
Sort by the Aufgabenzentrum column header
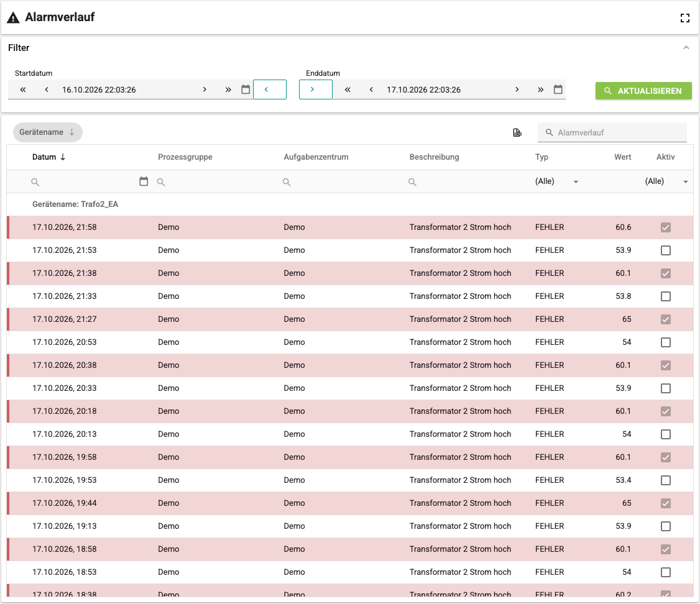click(x=316, y=157)
